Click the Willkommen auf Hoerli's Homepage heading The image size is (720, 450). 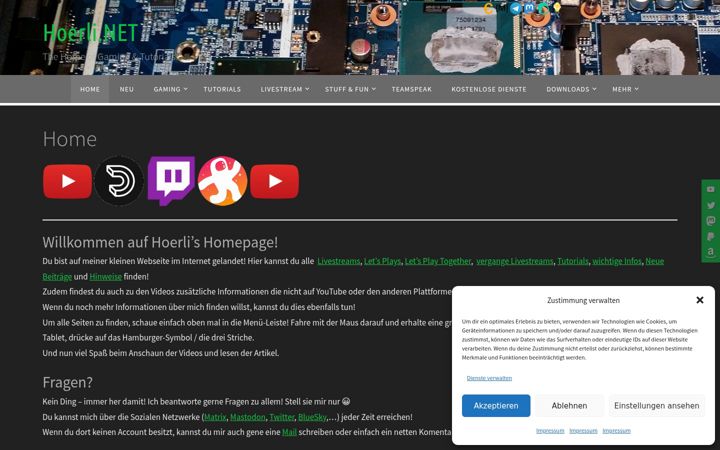click(x=160, y=242)
